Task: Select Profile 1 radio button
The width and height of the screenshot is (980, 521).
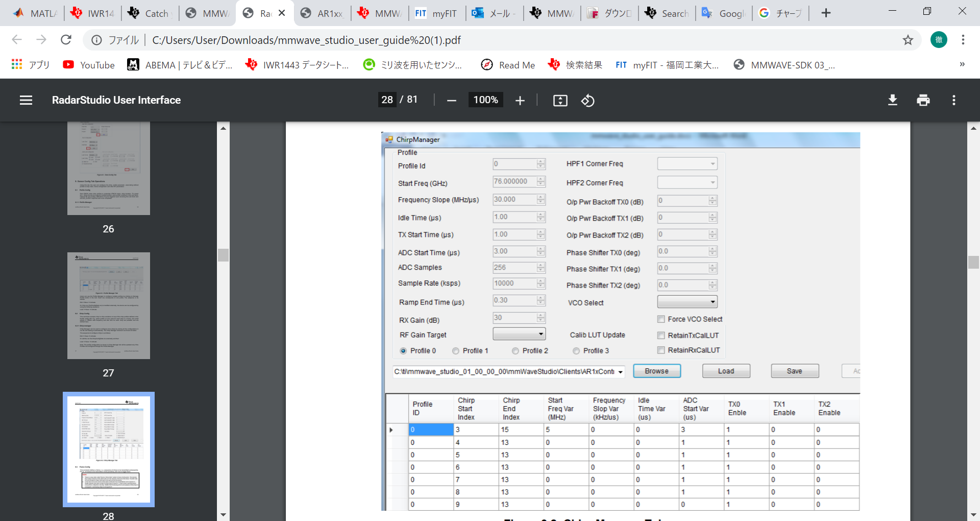Action: [456, 351]
